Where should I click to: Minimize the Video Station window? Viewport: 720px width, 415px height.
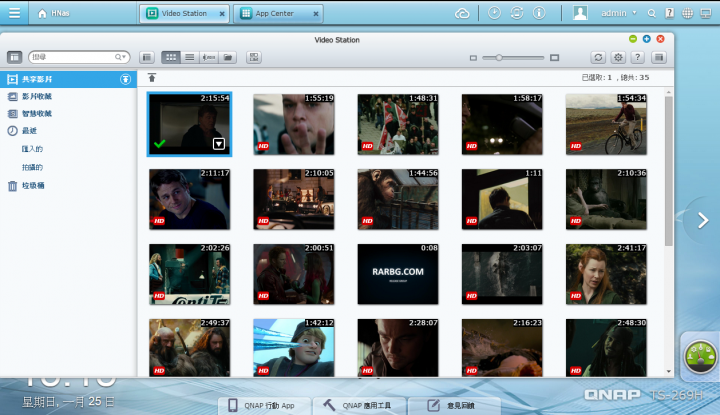(633, 39)
